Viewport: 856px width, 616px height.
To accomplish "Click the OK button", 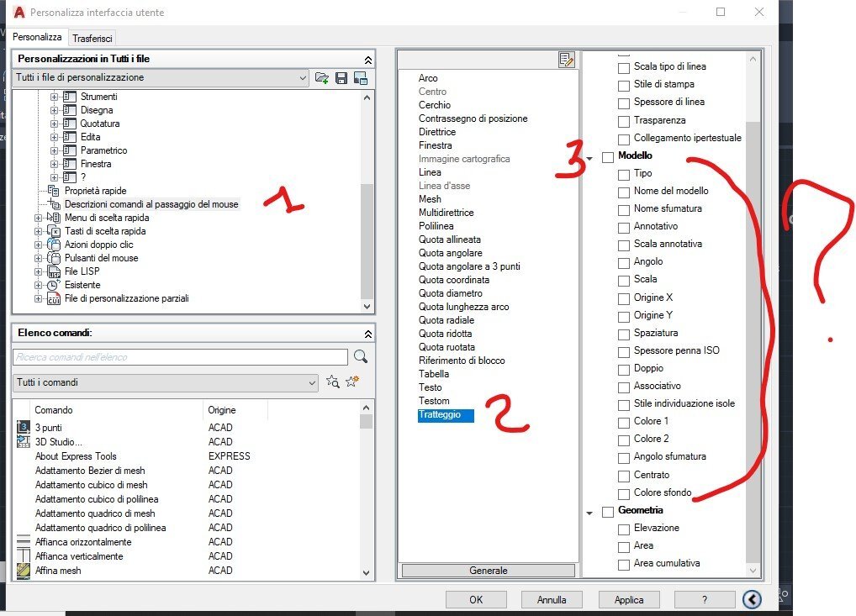I will pyautogui.click(x=476, y=600).
